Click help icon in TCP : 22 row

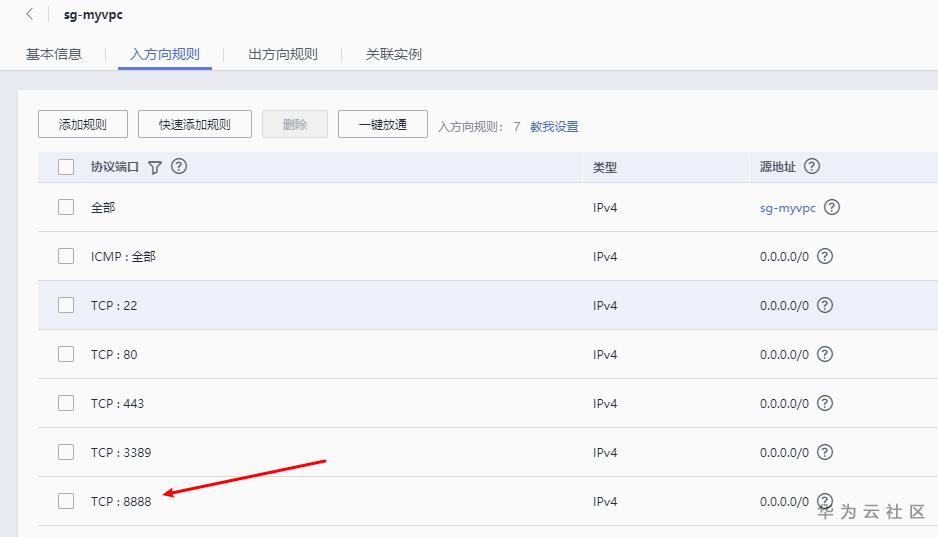click(x=825, y=306)
